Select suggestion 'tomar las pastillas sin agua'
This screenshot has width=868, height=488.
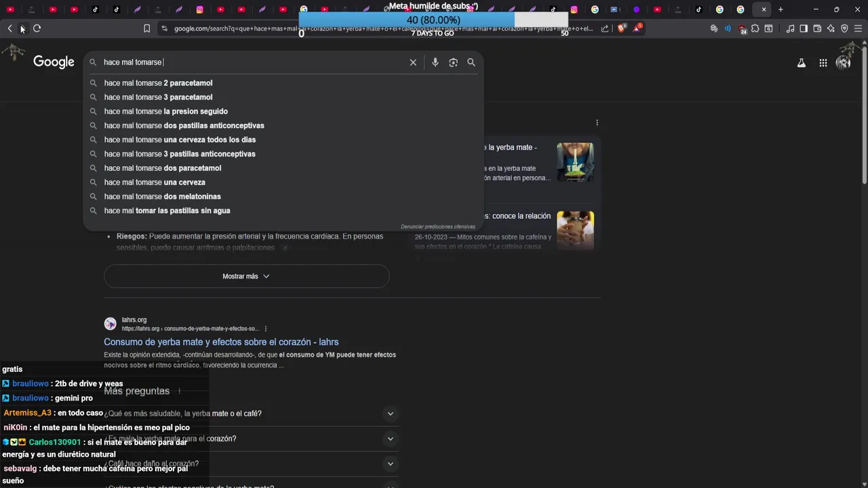[x=283, y=211]
